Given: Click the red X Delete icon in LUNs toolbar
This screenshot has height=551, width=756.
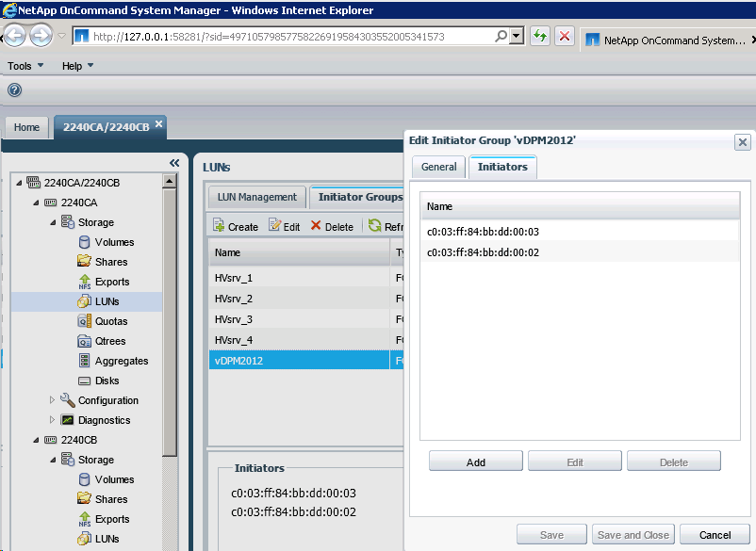Looking at the screenshot, I should coord(316,225).
